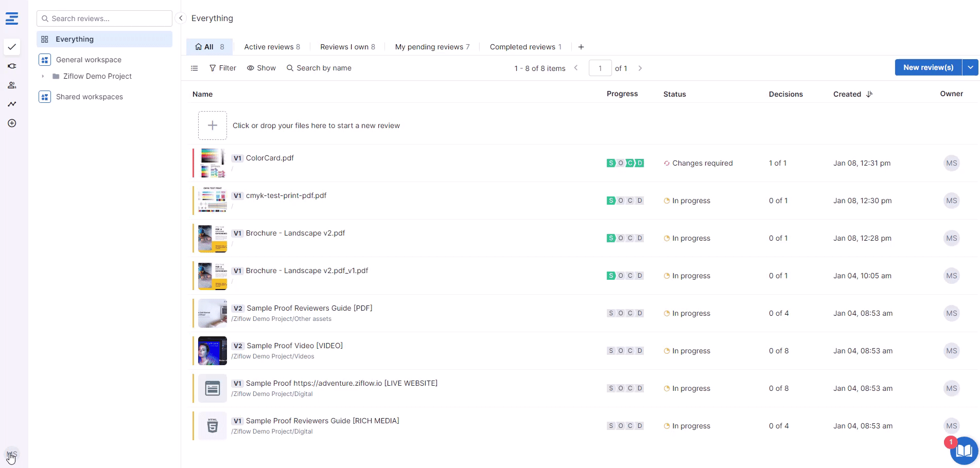The height and width of the screenshot is (468, 980).
Task: Expand the Ziflow Demo Project folder
Action: point(43,76)
